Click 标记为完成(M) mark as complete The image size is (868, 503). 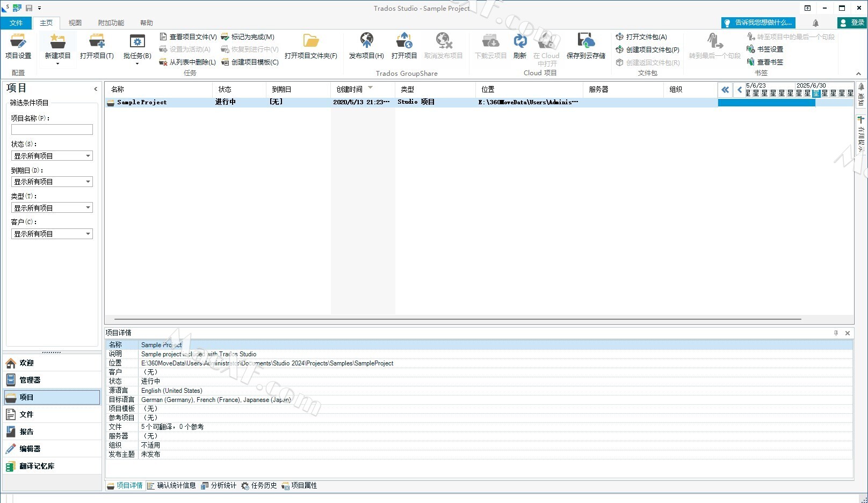click(x=248, y=37)
